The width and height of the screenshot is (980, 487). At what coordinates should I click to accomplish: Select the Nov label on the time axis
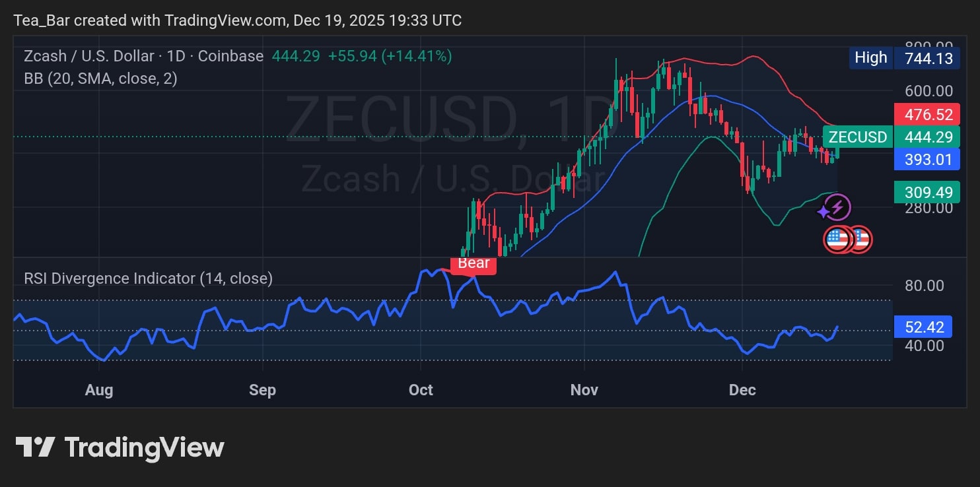coord(584,390)
